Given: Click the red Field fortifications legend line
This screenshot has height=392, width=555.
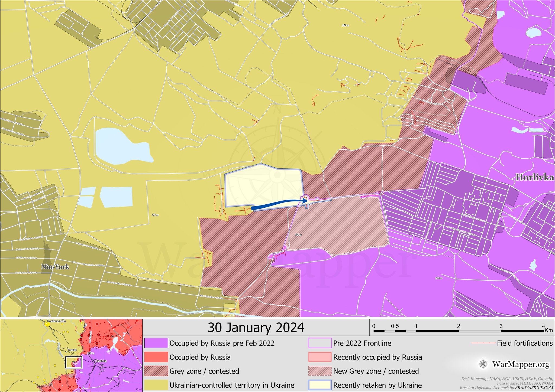Looking at the screenshot, I should coord(483,343).
